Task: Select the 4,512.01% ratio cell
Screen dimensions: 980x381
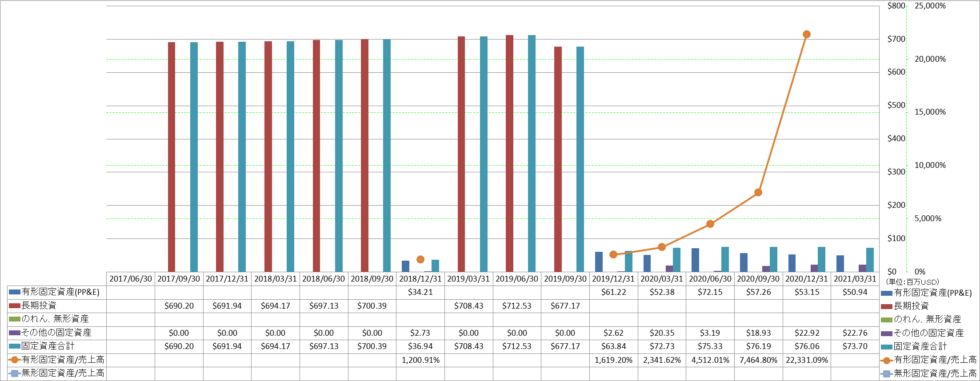Action: click(x=710, y=360)
